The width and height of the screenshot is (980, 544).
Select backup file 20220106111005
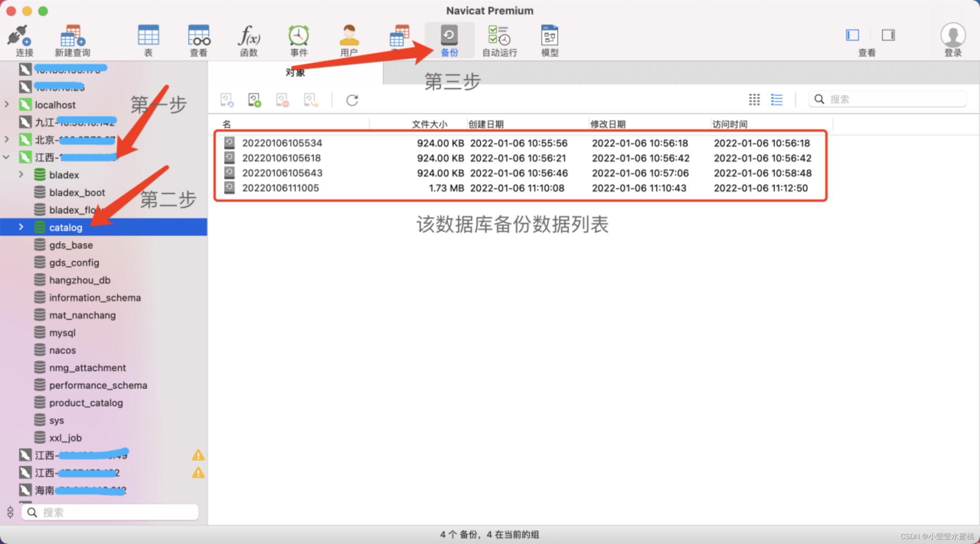(x=280, y=188)
